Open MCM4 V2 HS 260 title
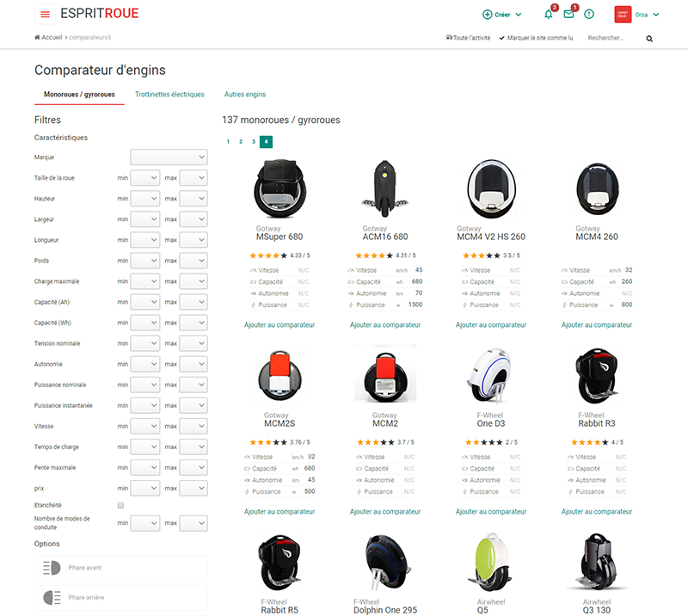This screenshot has width=688, height=616. point(491,237)
